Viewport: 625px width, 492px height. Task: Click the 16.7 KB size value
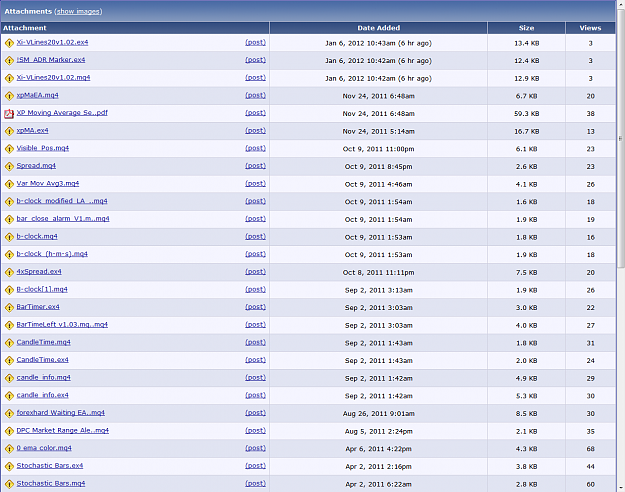pos(526,131)
